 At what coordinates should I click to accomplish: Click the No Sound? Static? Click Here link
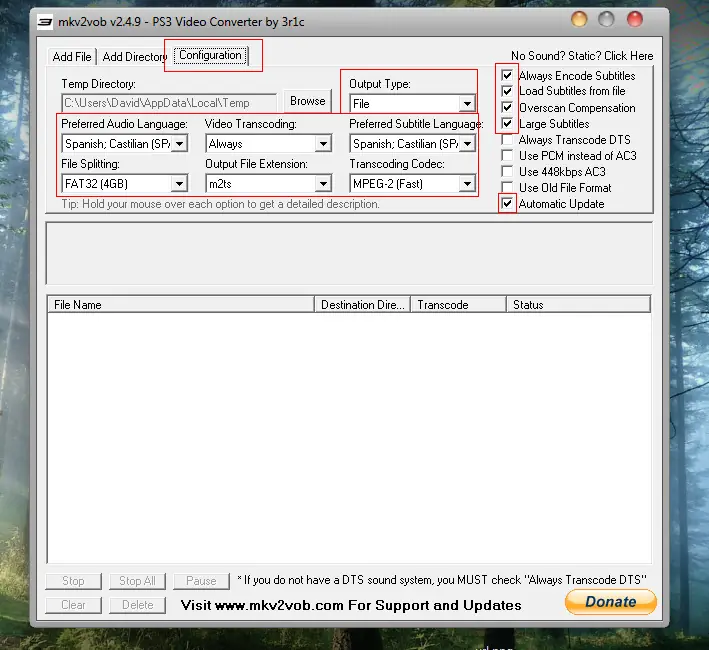(x=582, y=56)
